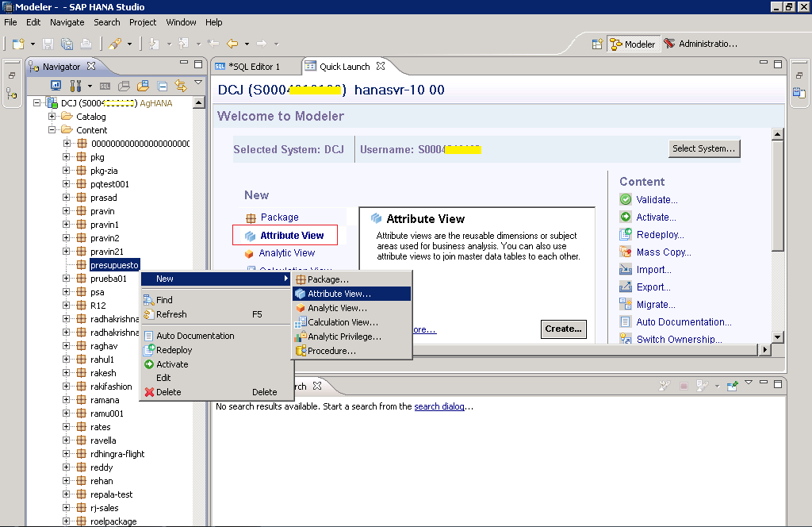
Task: Switch to the SQL Editor 1 tab
Action: pyautogui.click(x=253, y=67)
